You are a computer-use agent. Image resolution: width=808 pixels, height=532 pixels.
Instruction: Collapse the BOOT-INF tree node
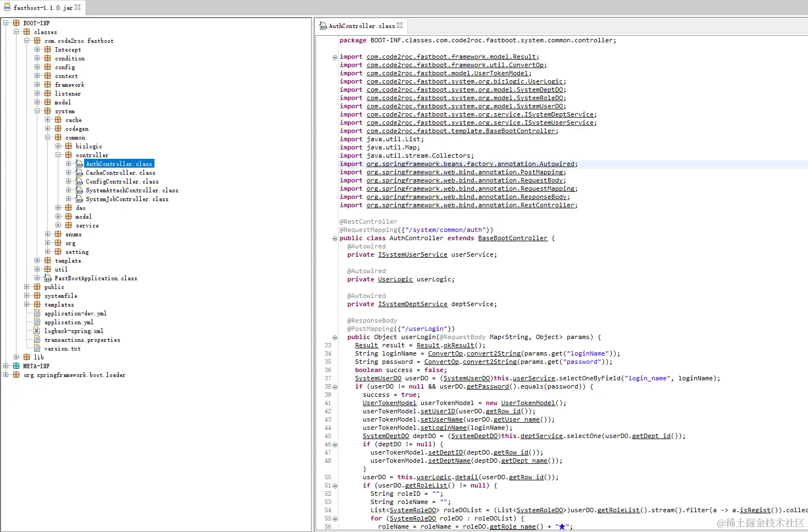pyautogui.click(x=6, y=23)
